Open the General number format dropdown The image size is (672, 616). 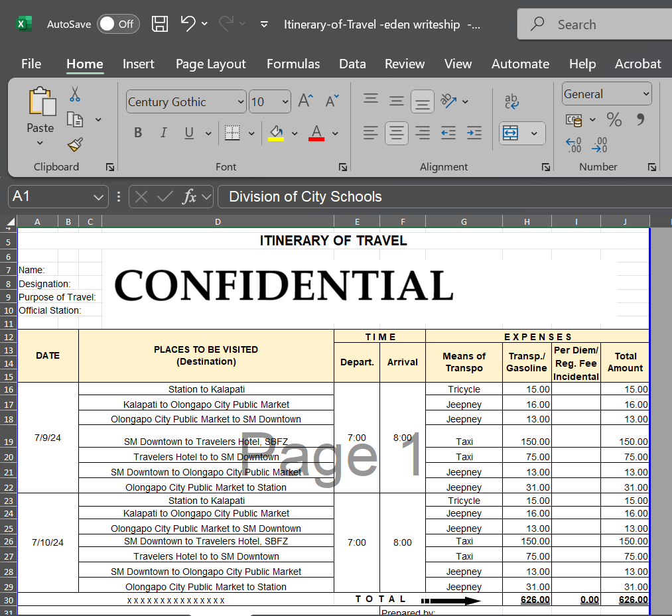(645, 94)
